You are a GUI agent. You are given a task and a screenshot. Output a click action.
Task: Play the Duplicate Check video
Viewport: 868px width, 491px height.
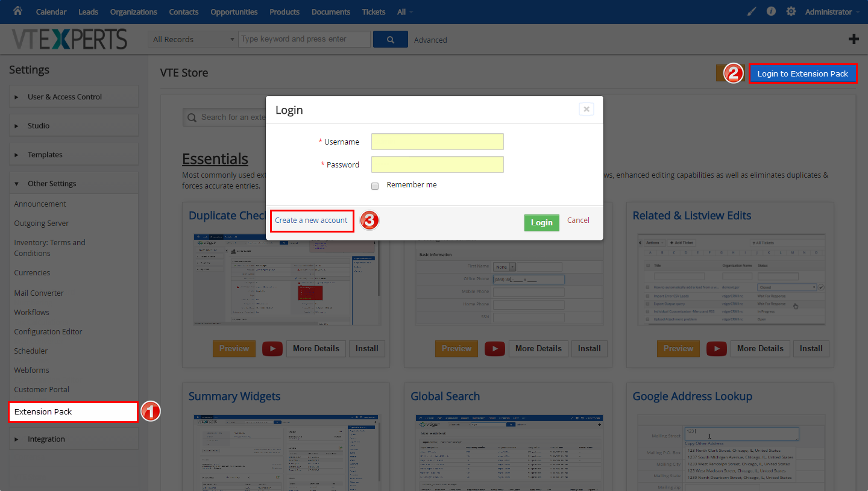272,348
